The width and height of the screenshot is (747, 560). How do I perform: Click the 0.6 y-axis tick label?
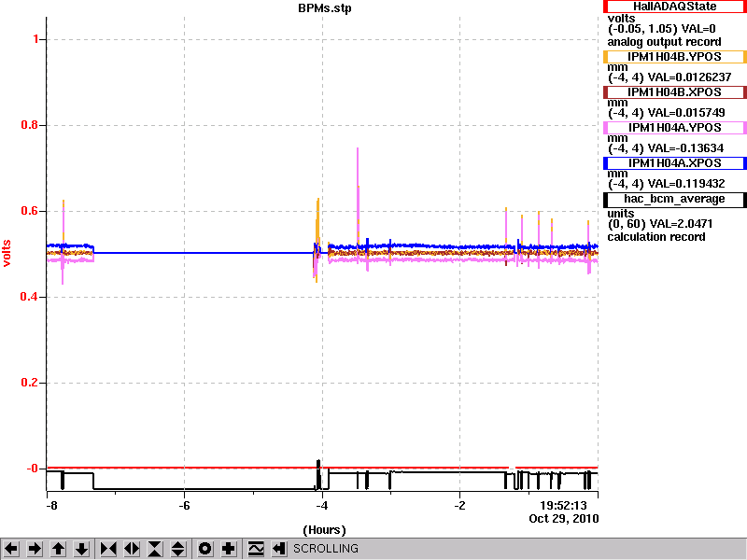click(x=30, y=211)
